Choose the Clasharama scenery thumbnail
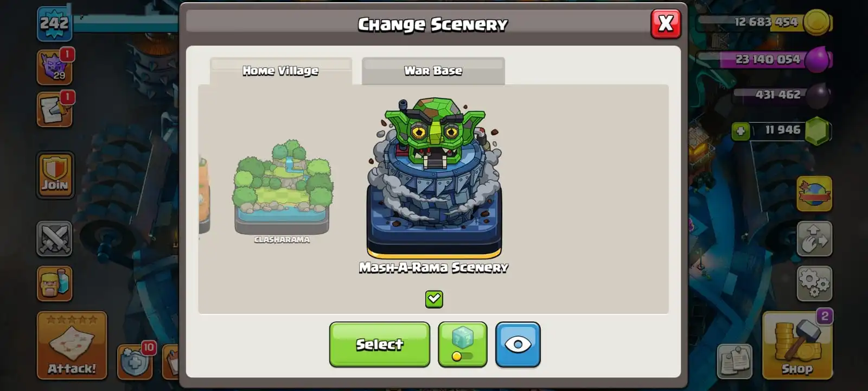The height and width of the screenshot is (391, 868). [282, 191]
